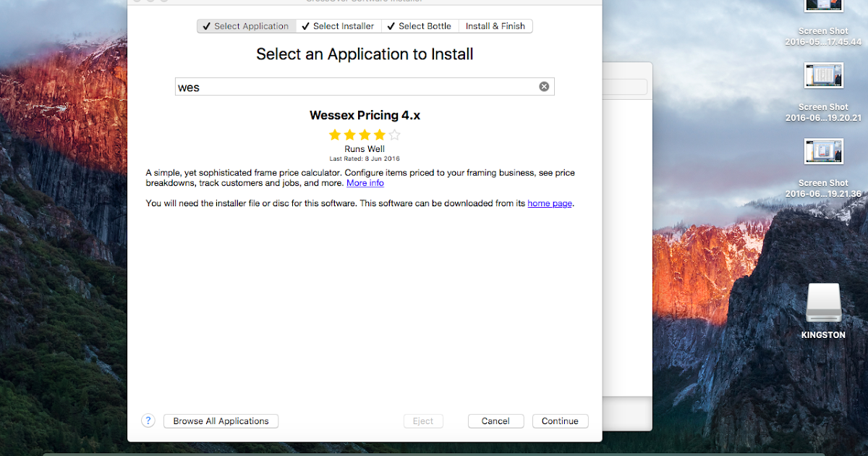
Task: Click the Eject button
Action: point(423,421)
